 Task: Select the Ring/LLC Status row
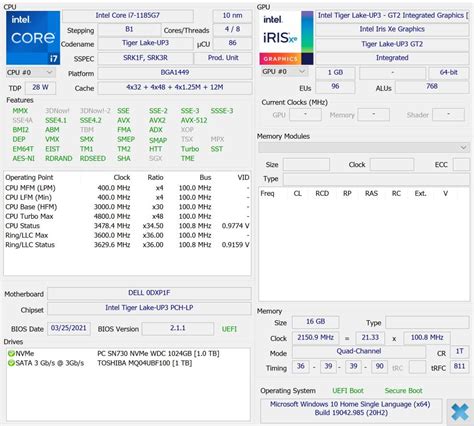point(127,245)
